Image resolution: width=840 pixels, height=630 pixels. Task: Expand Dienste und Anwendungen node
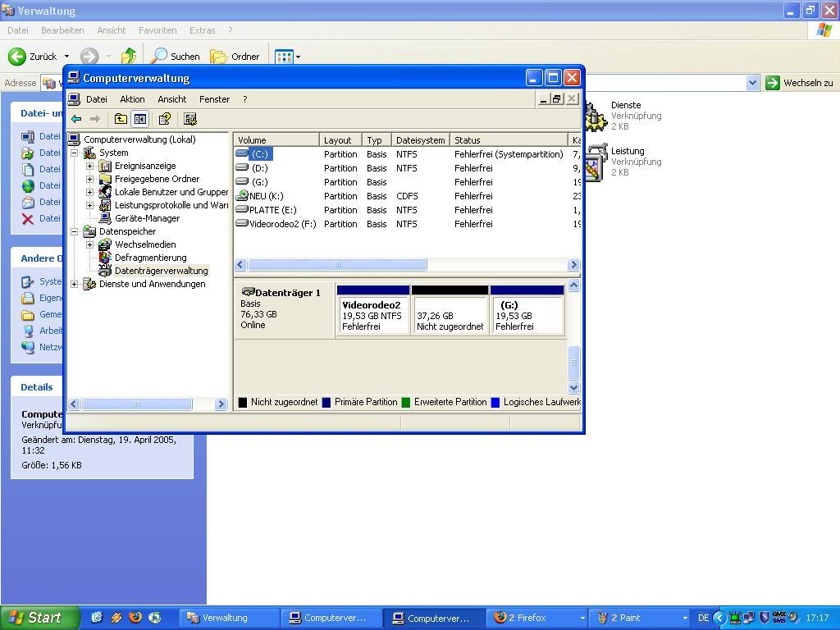pyautogui.click(x=75, y=284)
